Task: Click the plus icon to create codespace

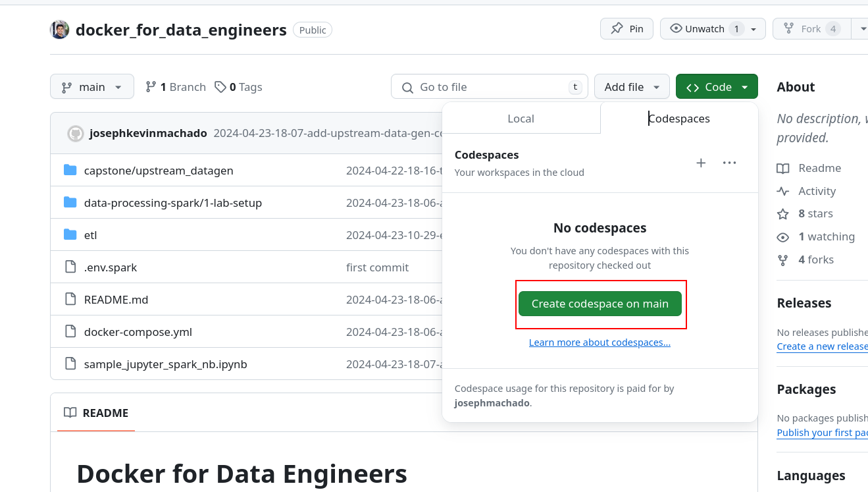Action: (701, 163)
